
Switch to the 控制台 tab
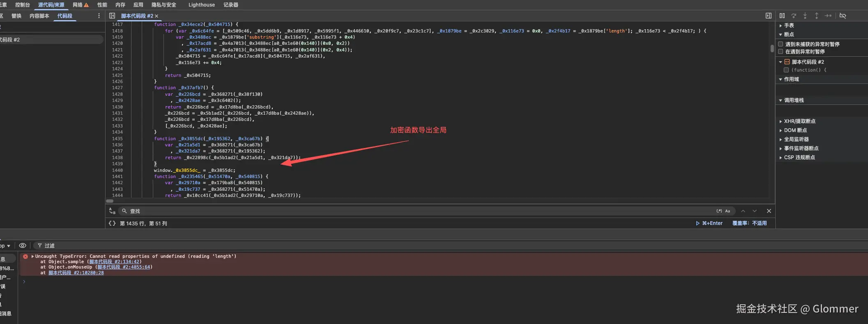23,5
